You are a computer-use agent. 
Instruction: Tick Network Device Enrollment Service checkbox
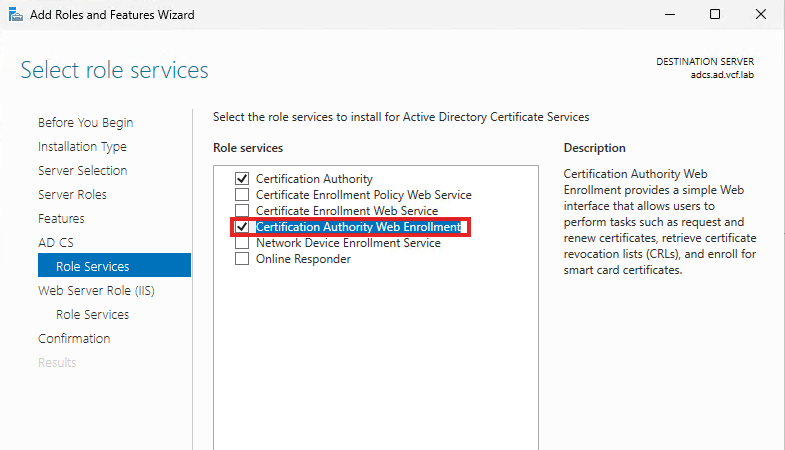point(242,243)
